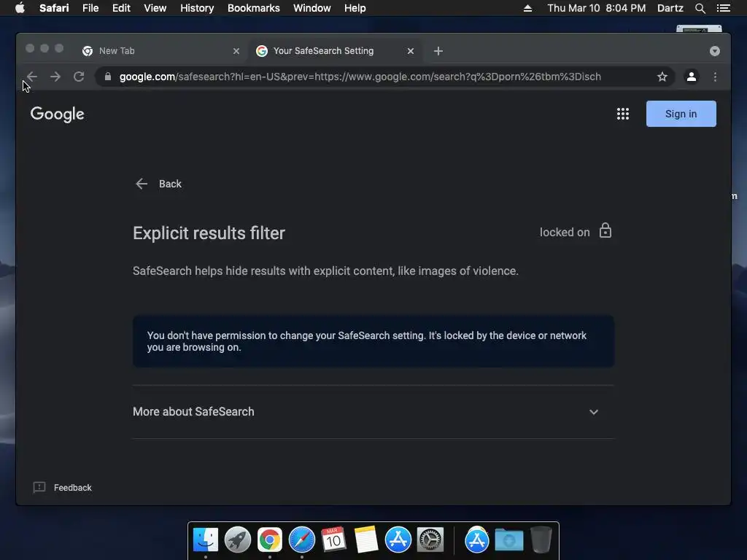Switch to the New Tab tab
The height and width of the screenshot is (560, 747).
tap(160, 51)
